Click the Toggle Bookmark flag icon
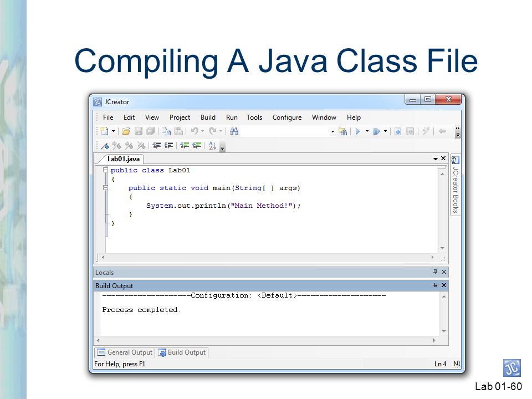Image resolution: width=532 pixels, height=399 pixels. click(105, 146)
